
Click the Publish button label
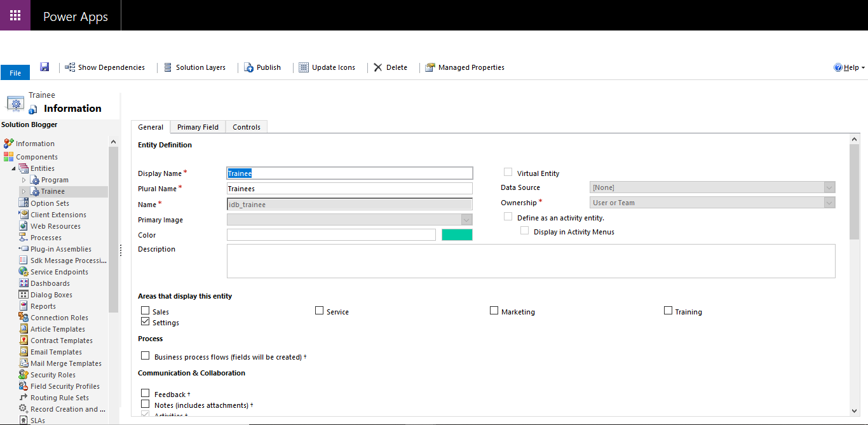pos(269,67)
